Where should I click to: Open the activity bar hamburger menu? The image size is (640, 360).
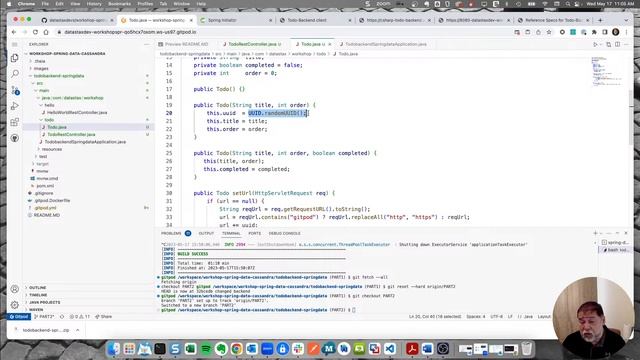click(x=15, y=44)
